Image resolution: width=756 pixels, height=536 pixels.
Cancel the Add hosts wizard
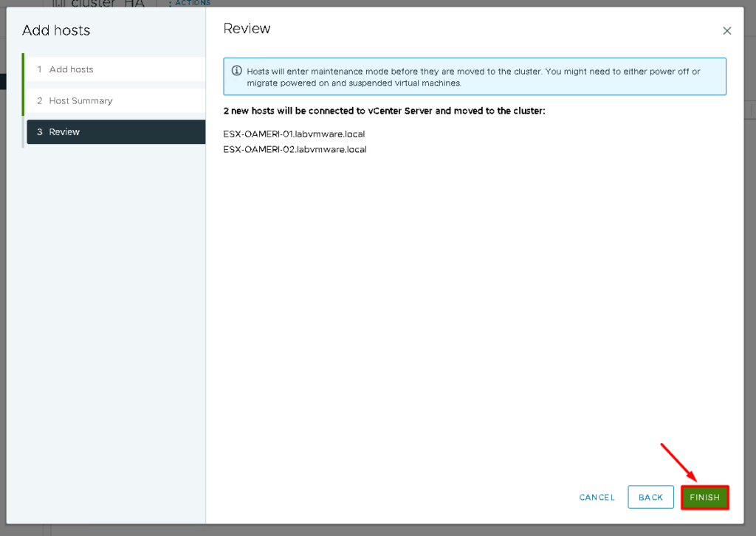(597, 497)
